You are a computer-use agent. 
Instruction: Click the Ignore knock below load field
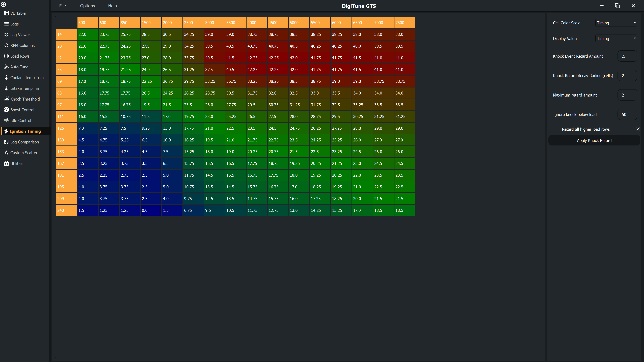(x=627, y=114)
